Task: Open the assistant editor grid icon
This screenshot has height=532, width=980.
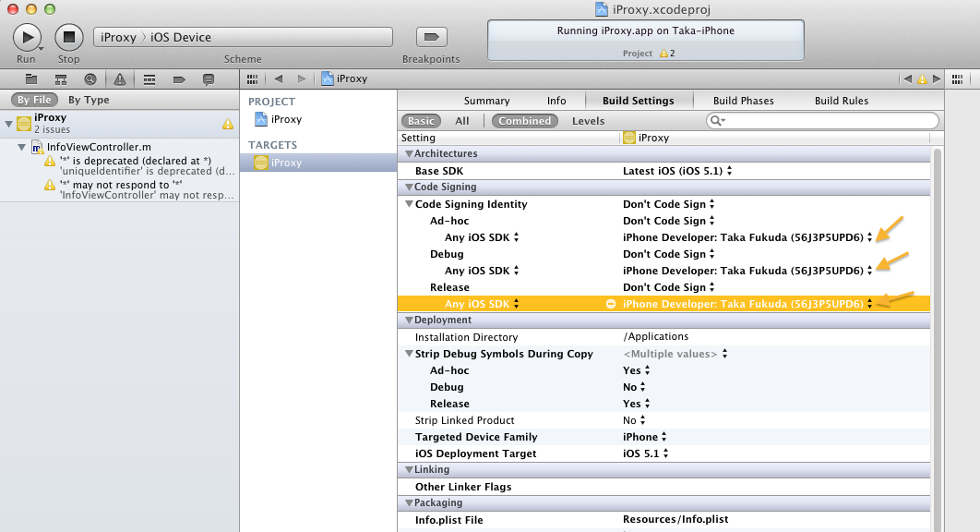Action: (x=957, y=79)
